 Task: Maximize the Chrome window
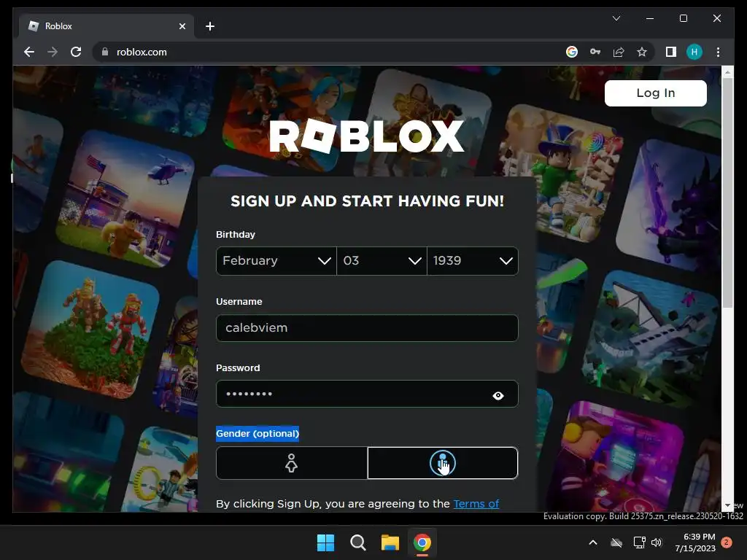point(683,18)
